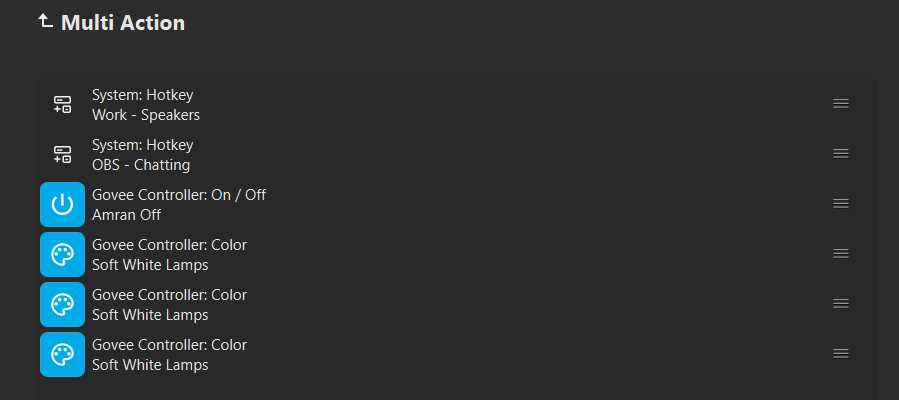Grab the reorder handle for OBS - Chatting

(841, 154)
